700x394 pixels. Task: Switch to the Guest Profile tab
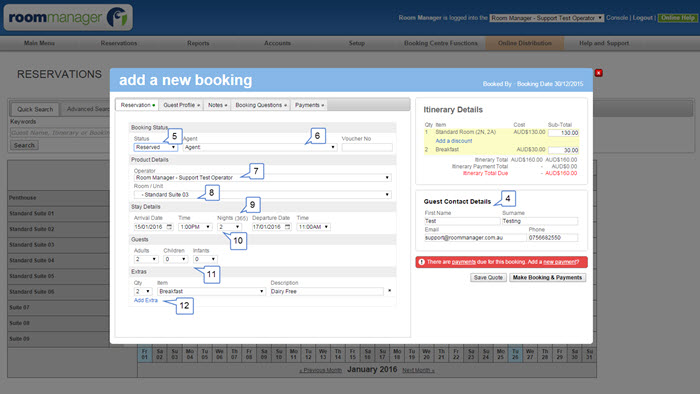click(x=181, y=105)
